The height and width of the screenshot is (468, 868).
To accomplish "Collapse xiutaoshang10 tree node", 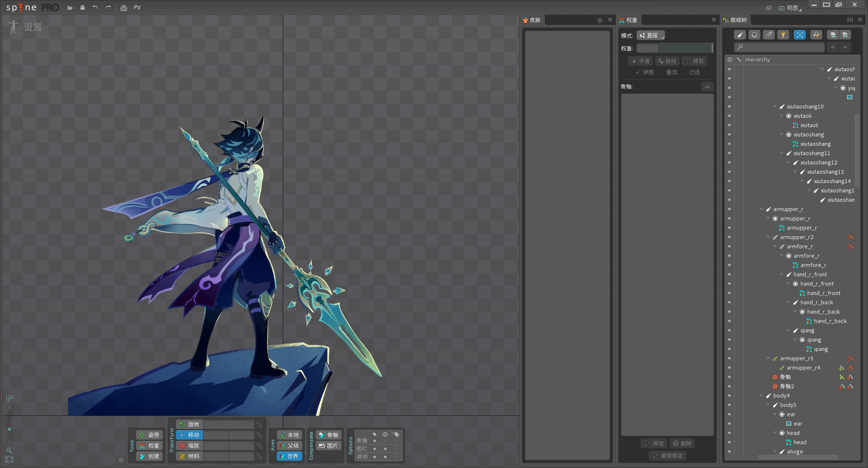I will point(775,106).
